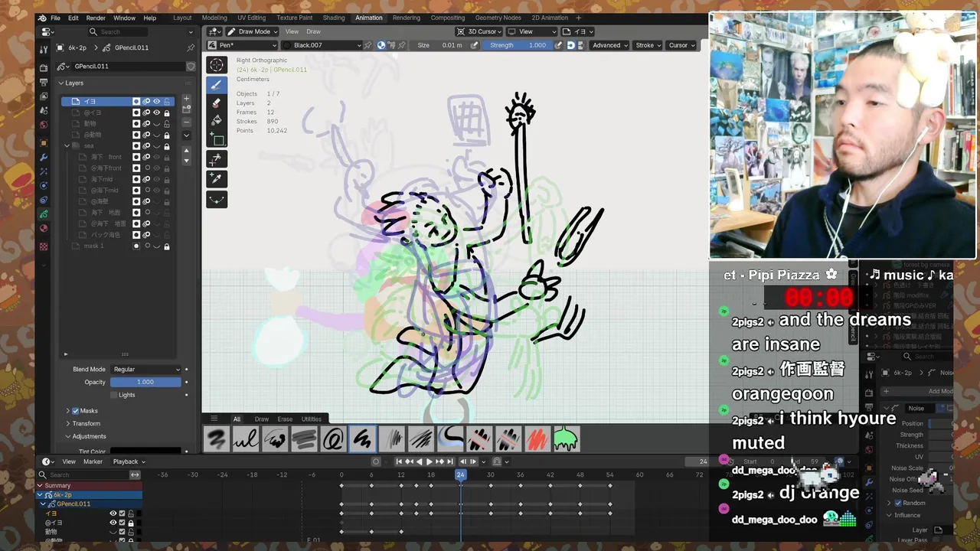Adjust the Strength slider
The image size is (980, 551).
coord(518,45)
